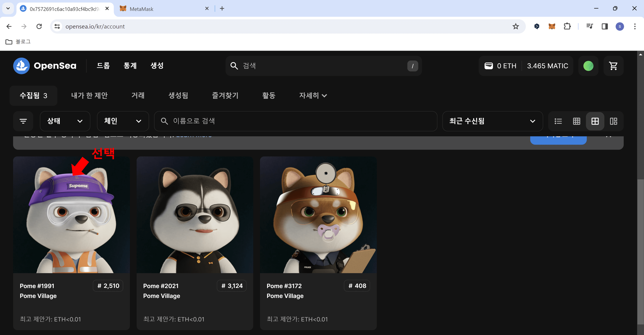This screenshot has height=335, width=644.
Task: Open the filter options via the filter icon
Action: click(x=23, y=121)
